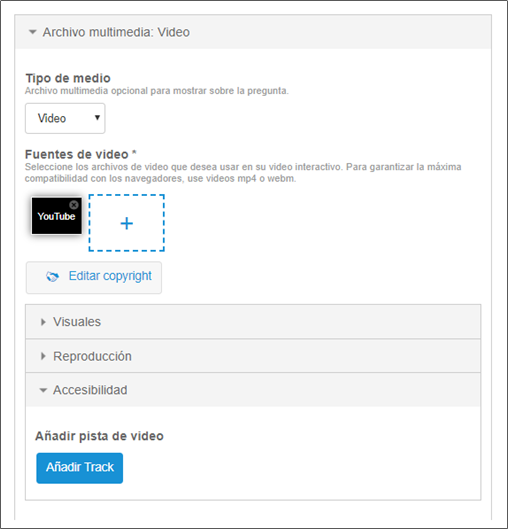
Task: Collapse the Accesibilidad section
Action: [x=253, y=390]
